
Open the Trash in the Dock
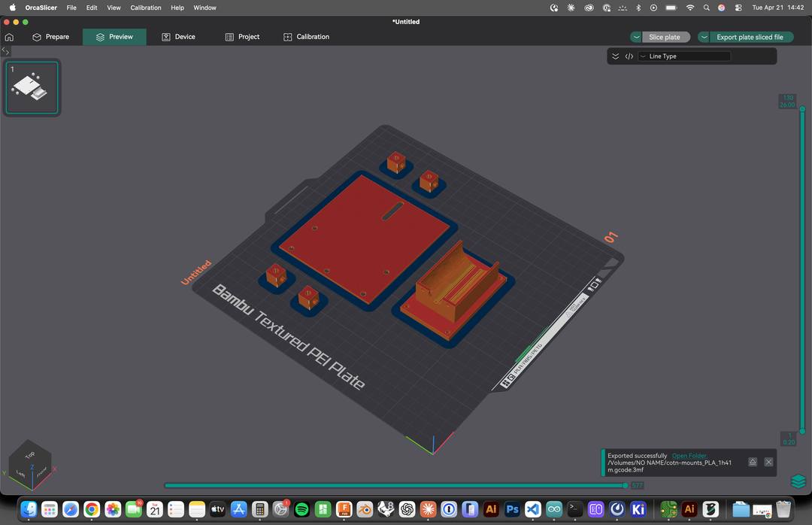click(x=783, y=509)
